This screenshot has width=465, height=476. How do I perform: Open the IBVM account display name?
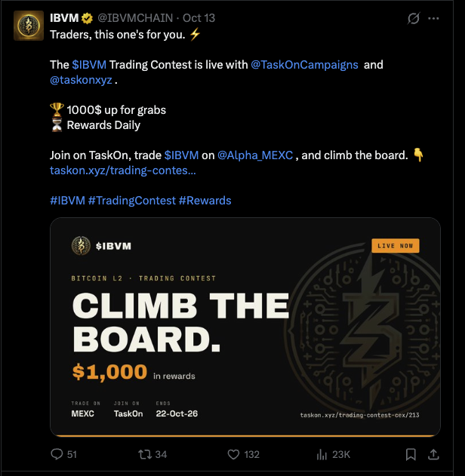click(x=64, y=18)
